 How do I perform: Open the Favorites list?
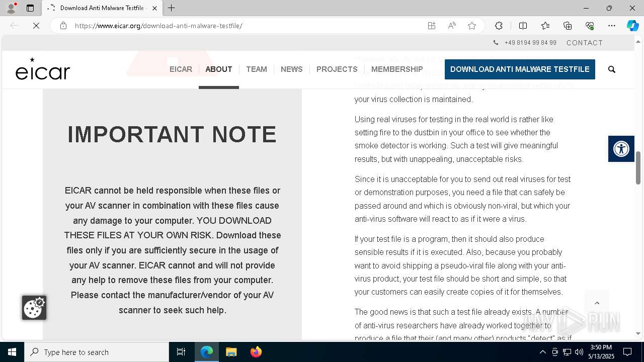tap(545, 26)
